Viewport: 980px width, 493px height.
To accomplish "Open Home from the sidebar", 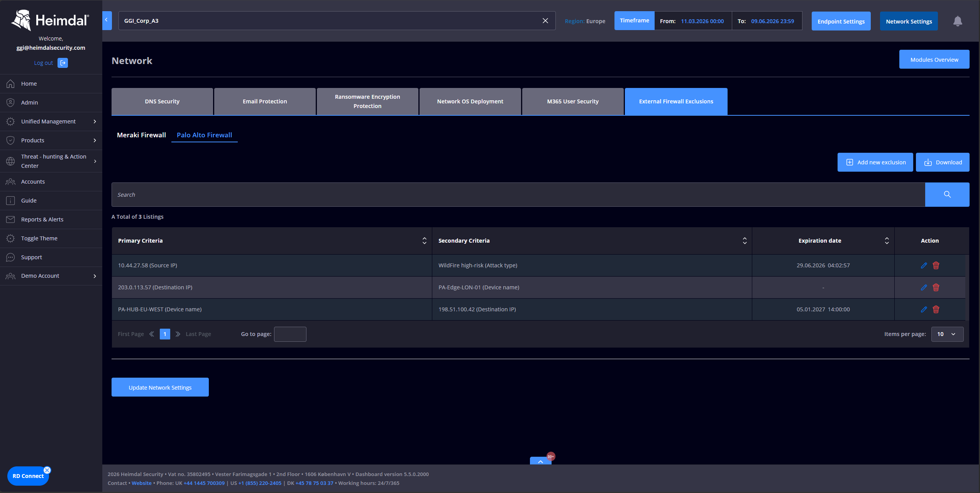I will 51,84.
